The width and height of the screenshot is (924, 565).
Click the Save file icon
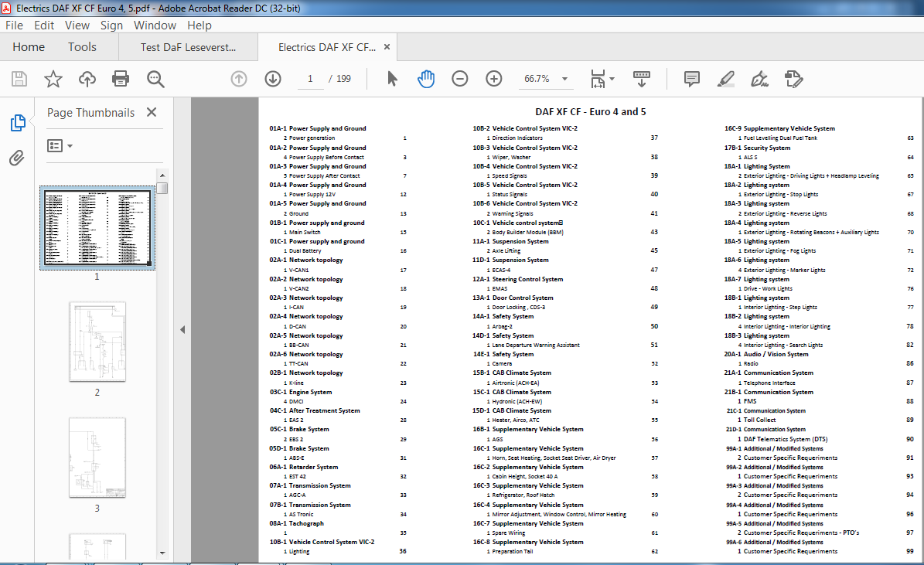click(x=19, y=79)
